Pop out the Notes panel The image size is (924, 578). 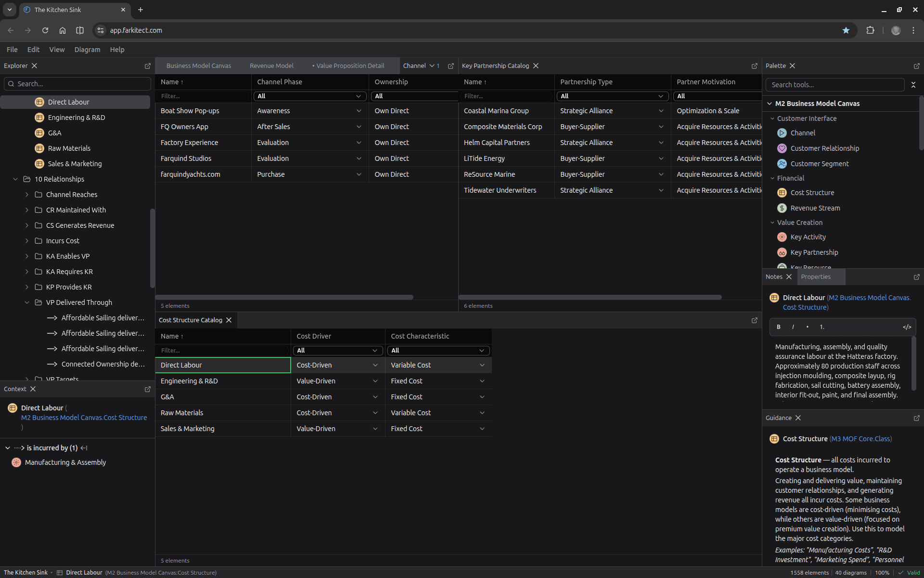[x=917, y=277]
